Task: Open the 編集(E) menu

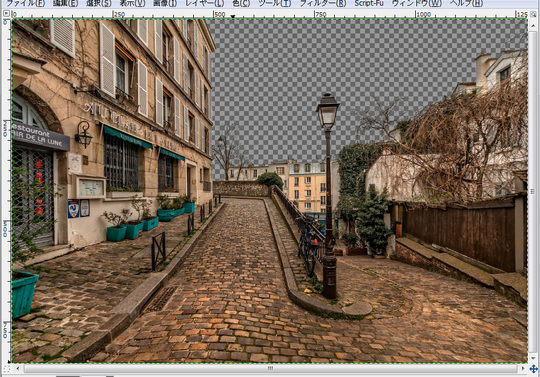Action: 65,3
